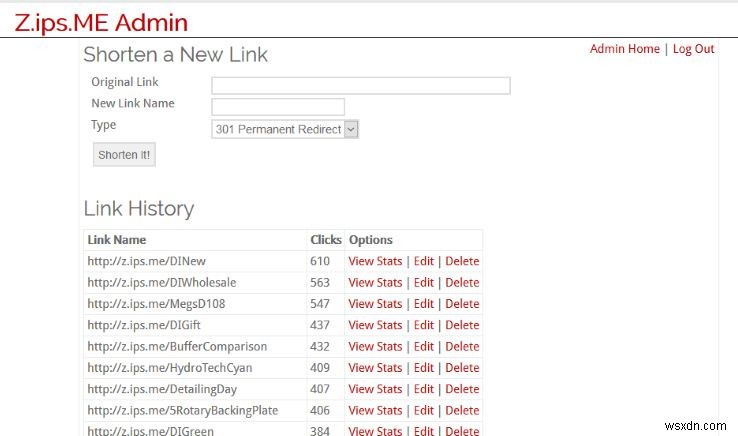View Stats for the DINew link

375,261
